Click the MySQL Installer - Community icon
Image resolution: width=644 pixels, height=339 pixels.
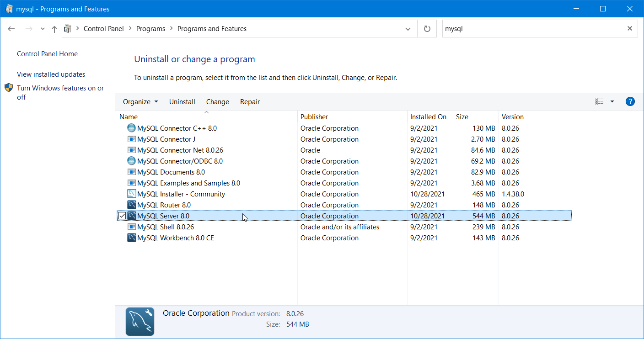click(x=132, y=194)
